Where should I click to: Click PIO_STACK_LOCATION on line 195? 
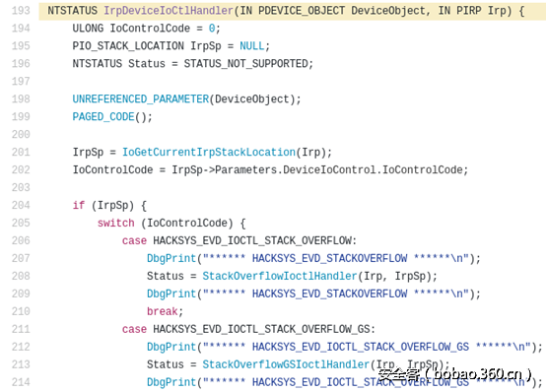point(128,46)
